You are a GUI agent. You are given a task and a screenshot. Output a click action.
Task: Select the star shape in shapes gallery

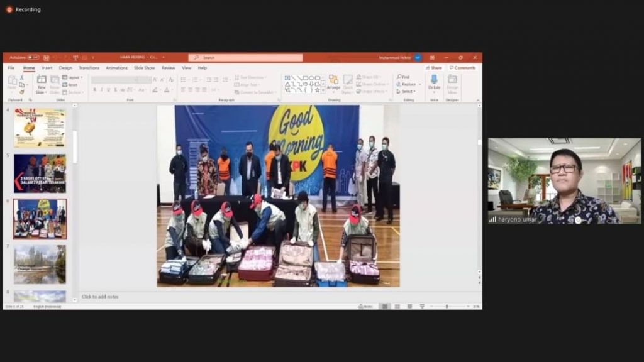coord(317,90)
